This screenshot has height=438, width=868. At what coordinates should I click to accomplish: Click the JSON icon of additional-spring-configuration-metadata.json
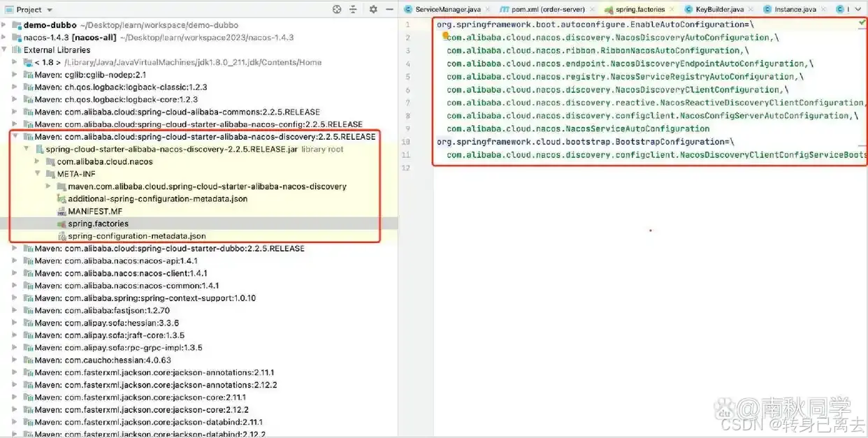tap(62, 199)
